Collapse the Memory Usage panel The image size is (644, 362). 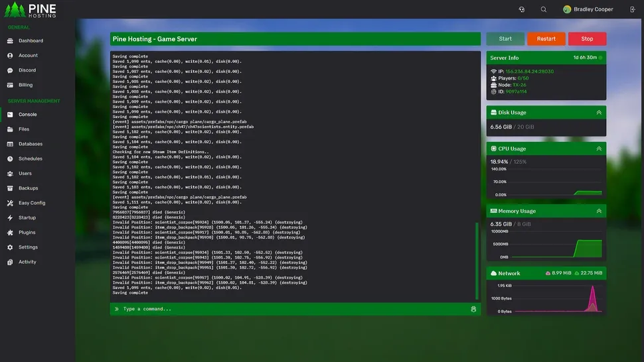(x=599, y=211)
